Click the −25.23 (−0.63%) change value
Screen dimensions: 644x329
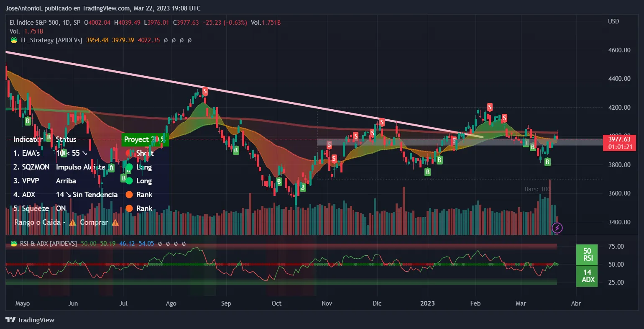pyautogui.click(x=225, y=23)
